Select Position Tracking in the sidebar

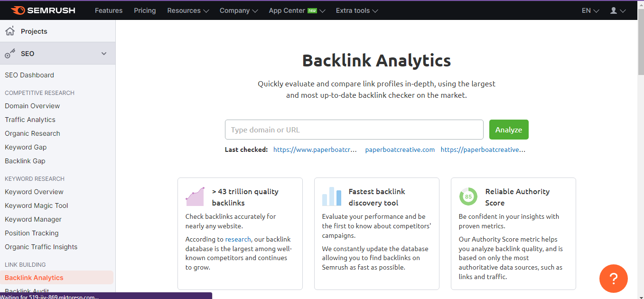click(32, 233)
